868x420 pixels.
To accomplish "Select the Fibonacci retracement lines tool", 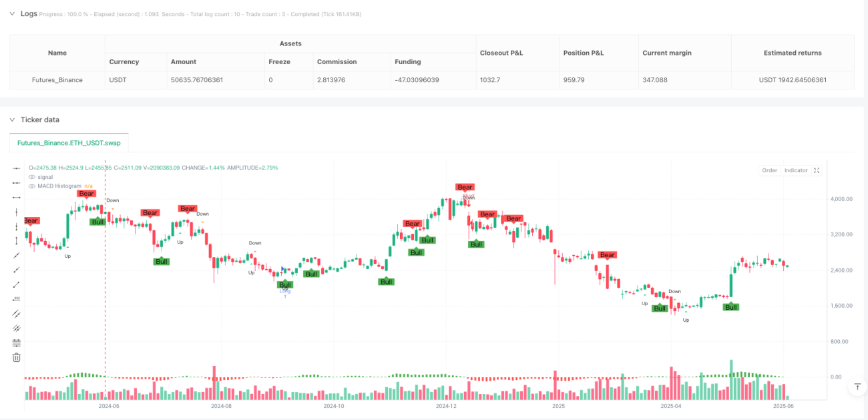I will click(x=17, y=343).
